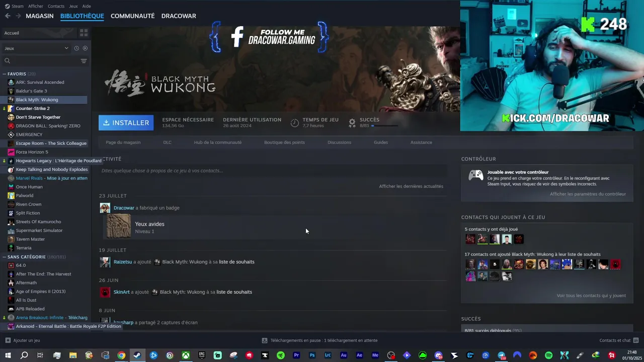
Task: Show only ready-to-play games icon
Action: coord(85,48)
